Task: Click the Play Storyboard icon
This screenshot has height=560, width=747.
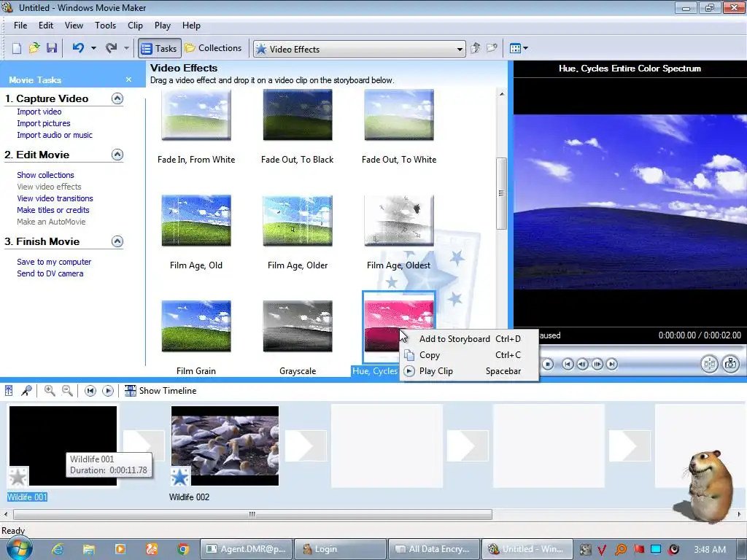Action: click(x=108, y=391)
